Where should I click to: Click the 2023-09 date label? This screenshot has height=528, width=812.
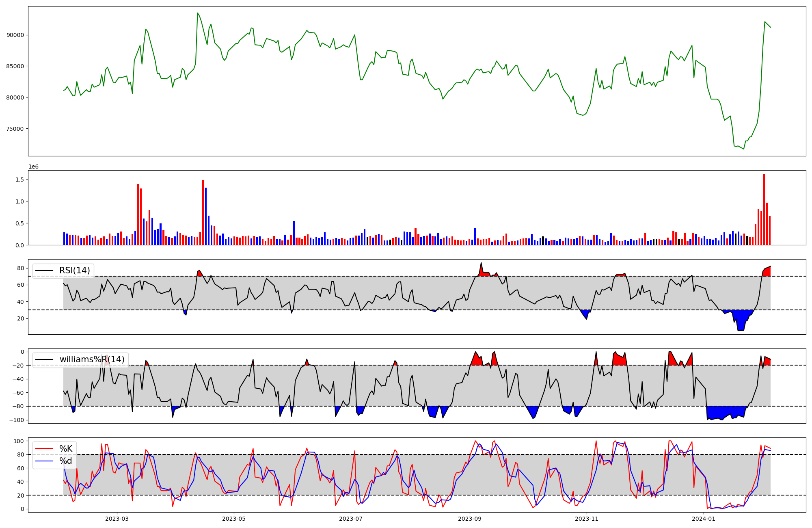click(470, 519)
